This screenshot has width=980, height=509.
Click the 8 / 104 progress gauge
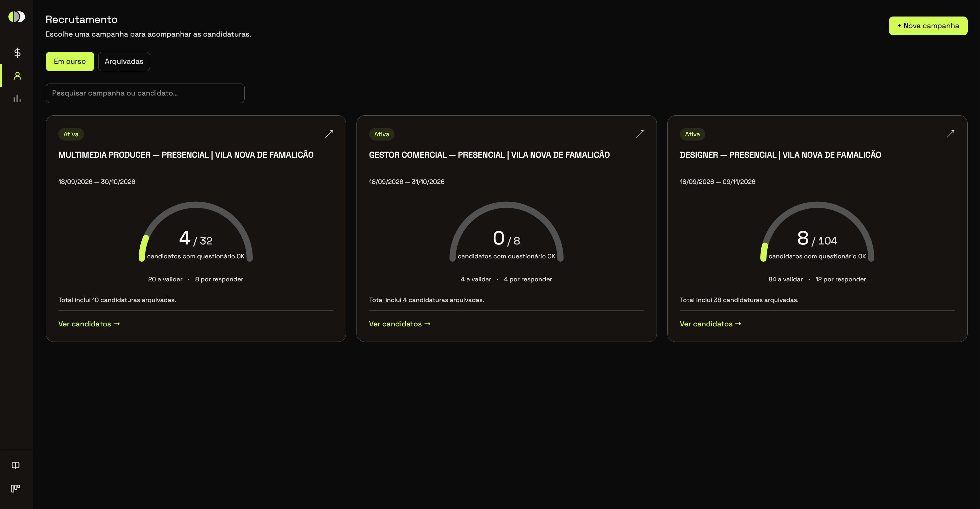817,232
